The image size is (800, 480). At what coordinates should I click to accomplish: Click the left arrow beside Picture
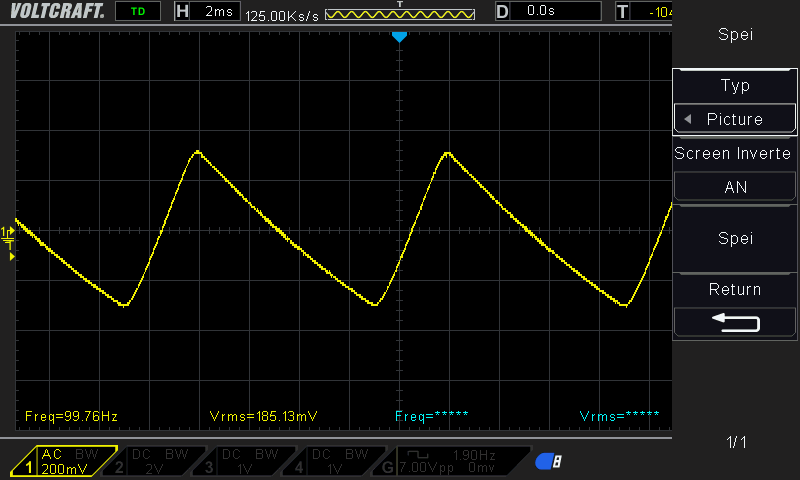tap(687, 119)
